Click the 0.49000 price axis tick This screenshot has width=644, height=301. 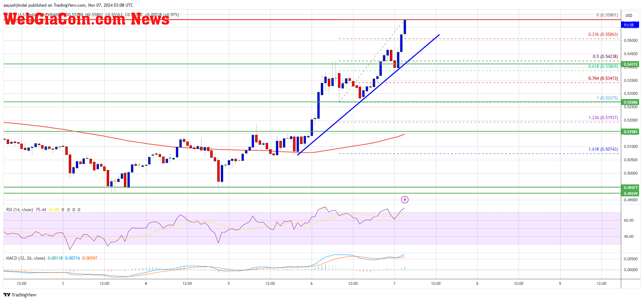(x=631, y=200)
